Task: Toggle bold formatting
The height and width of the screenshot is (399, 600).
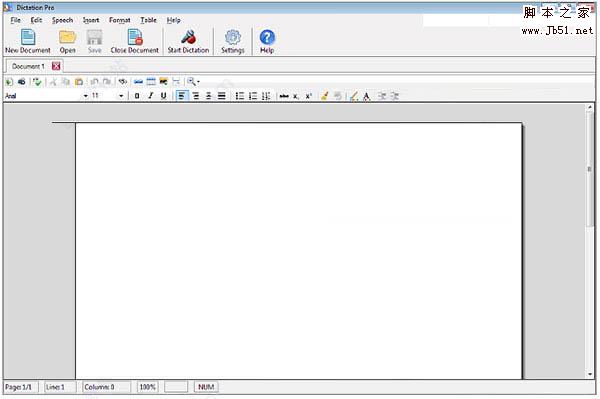Action: point(137,96)
